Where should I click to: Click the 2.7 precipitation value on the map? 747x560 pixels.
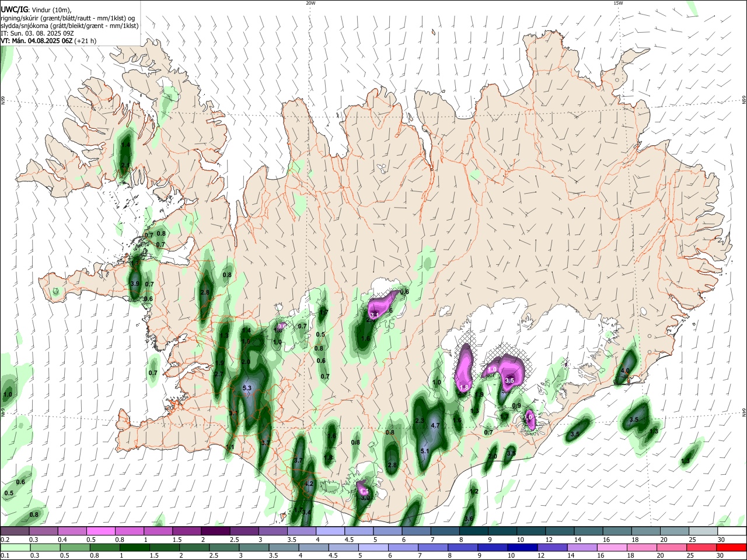(219, 374)
